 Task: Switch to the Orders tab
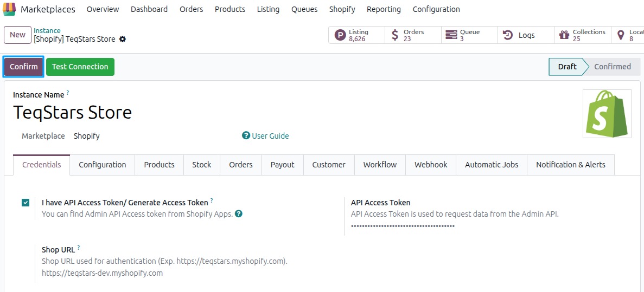click(241, 165)
